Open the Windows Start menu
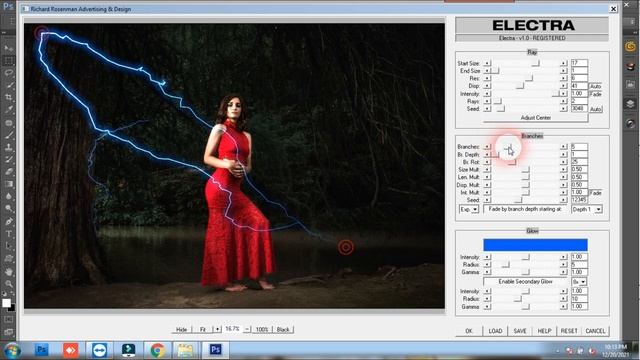 tap(12, 350)
